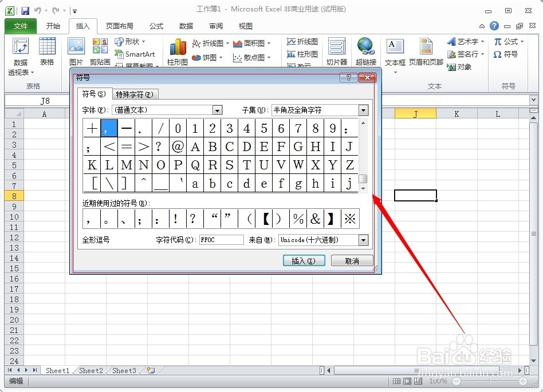Open the Font (字体) dropdown in Symbol dialog
This screenshot has width=543, height=392.
217,110
